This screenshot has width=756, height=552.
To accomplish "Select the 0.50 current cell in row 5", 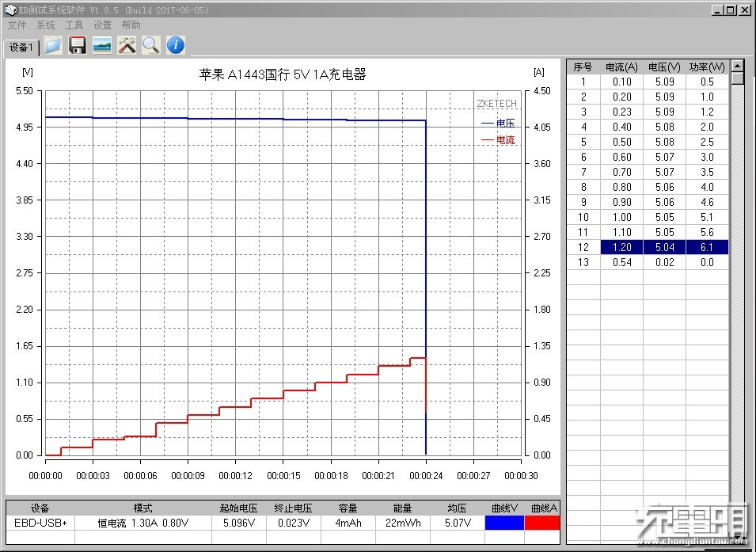I will tap(621, 143).
